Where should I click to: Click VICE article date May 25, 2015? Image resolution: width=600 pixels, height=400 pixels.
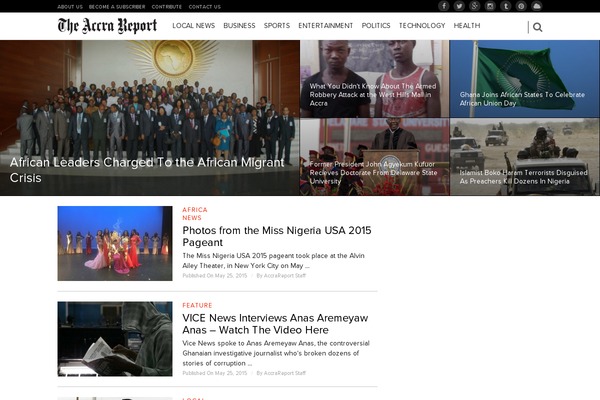[231, 373]
